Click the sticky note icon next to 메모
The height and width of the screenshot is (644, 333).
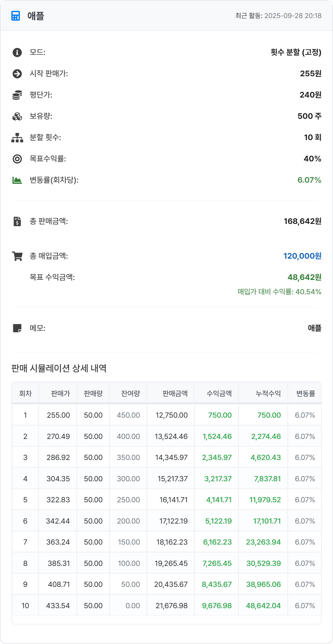[x=17, y=328]
